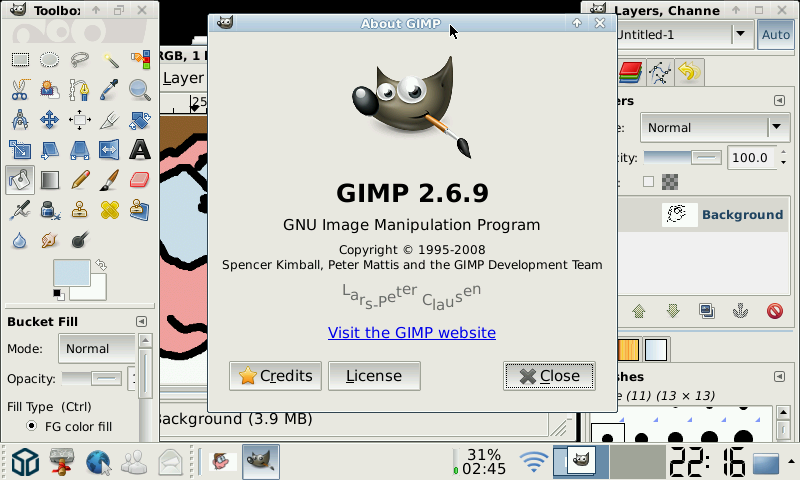The height and width of the screenshot is (480, 800).
Task: Switch to the Channels tab
Action: coord(631,72)
